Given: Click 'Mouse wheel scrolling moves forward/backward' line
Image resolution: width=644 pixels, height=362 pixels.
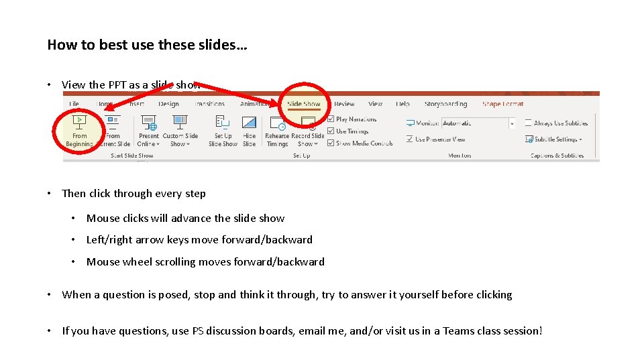Looking at the screenshot, I should pos(205,262).
